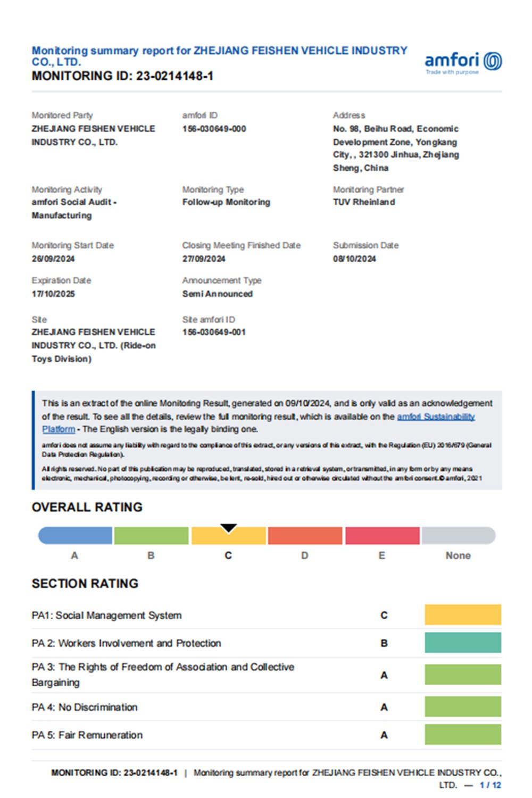This screenshot has height=798, width=532.
Task: Click the Site amfori ID value 156-030649-001
Action: click(214, 332)
